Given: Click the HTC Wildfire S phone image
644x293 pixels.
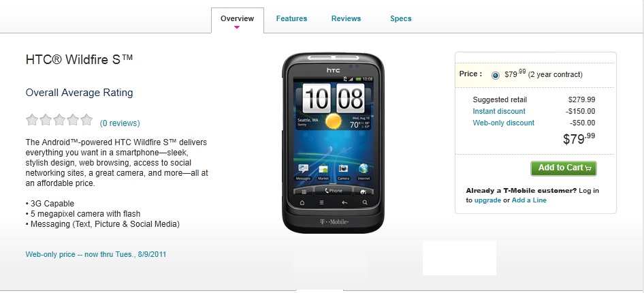Looking at the screenshot, I should click(333, 143).
